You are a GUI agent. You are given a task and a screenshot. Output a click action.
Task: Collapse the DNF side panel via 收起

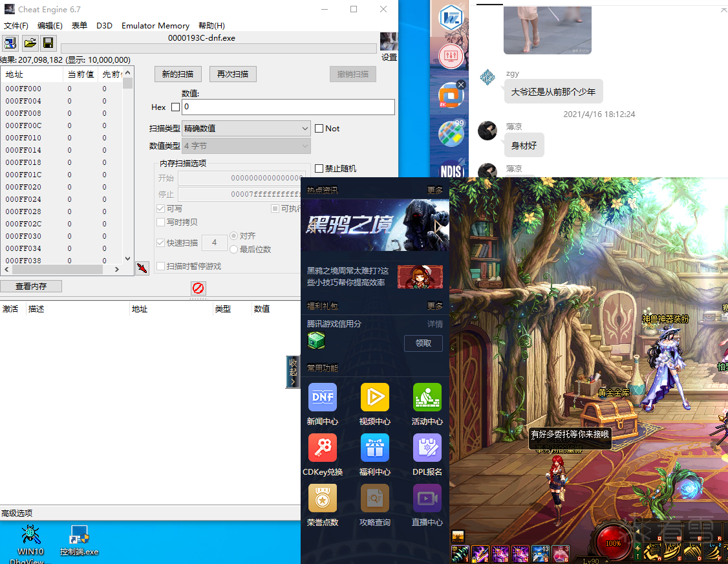pyautogui.click(x=293, y=372)
